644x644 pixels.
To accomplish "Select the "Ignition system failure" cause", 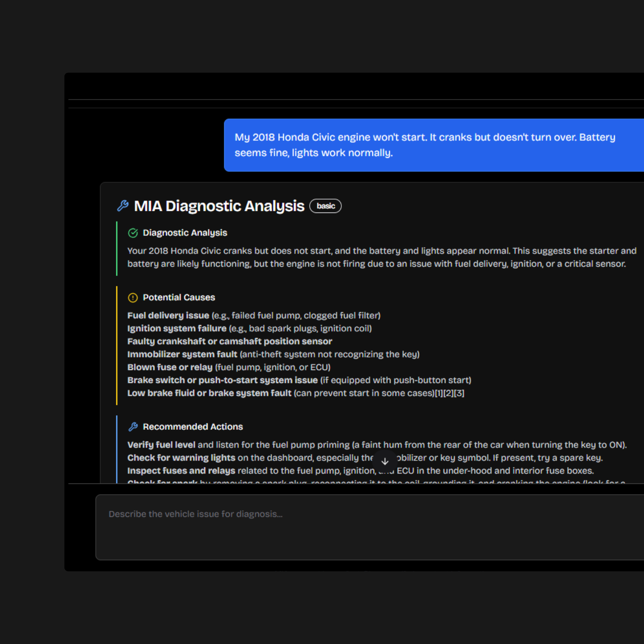I will pyautogui.click(x=176, y=328).
